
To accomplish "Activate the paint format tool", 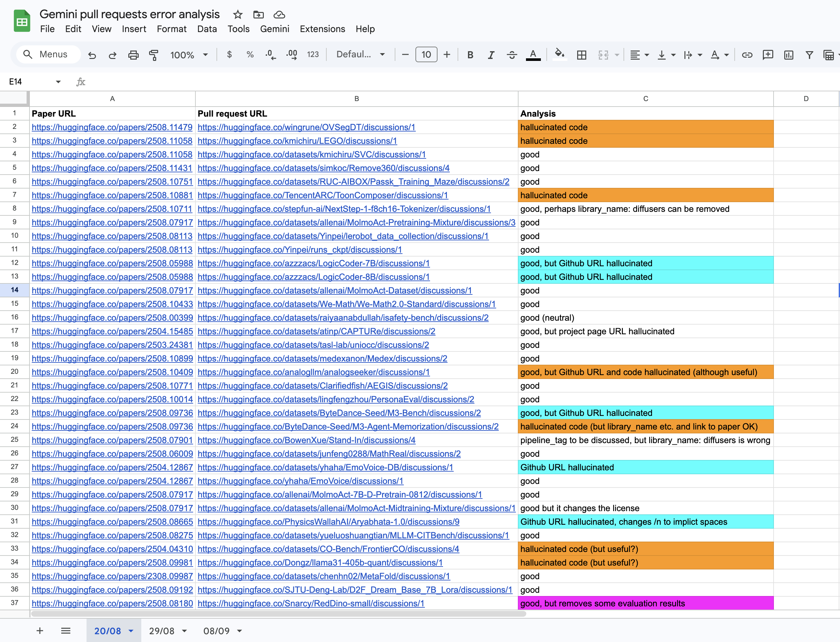I will tap(154, 55).
